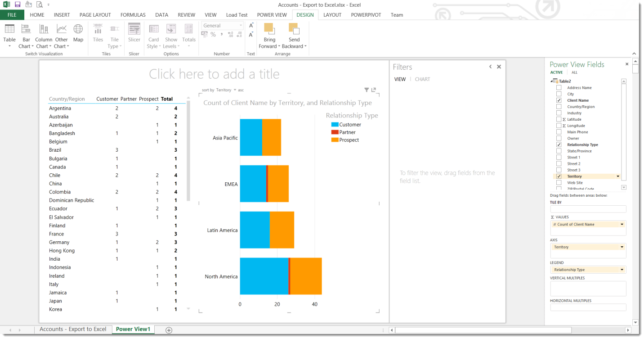The width and height of the screenshot is (644, 339).
Task: Click the orange Prospect legend swatch
Action: 335,140
